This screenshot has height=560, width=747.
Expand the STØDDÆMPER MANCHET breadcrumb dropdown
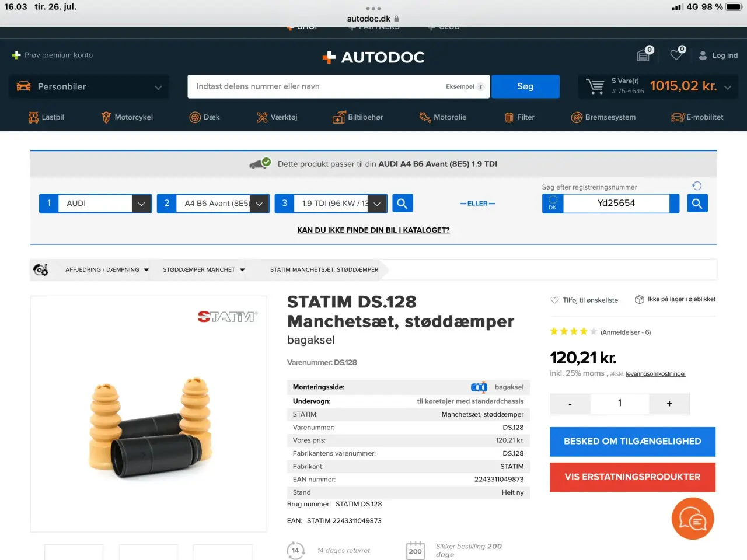pos(242,270)
